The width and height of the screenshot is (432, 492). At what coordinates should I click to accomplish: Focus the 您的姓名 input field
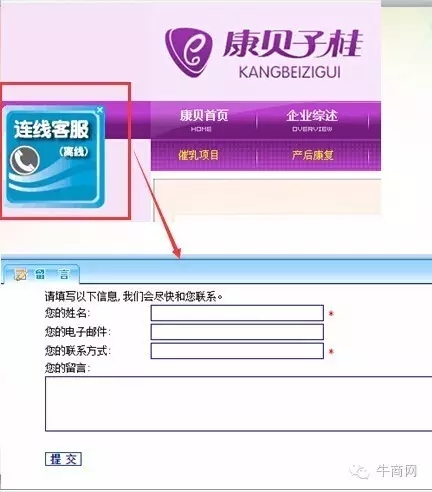click(x=237, y=313)
